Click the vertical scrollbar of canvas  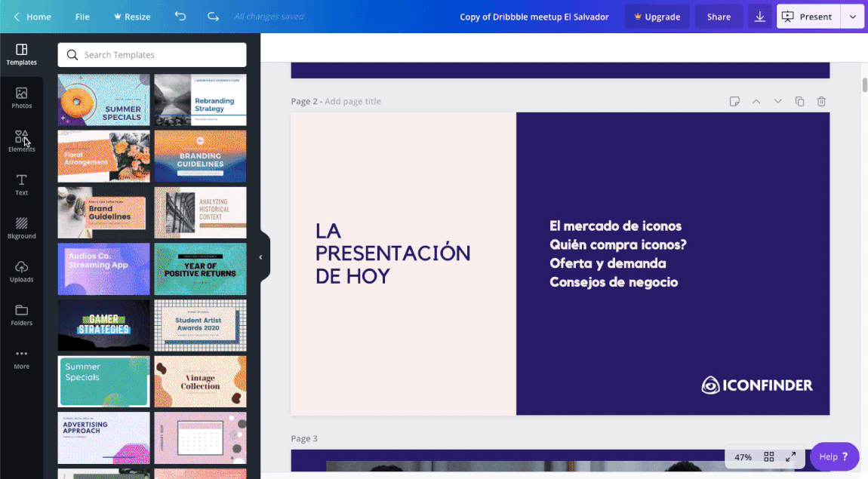(x=865, y=85)
